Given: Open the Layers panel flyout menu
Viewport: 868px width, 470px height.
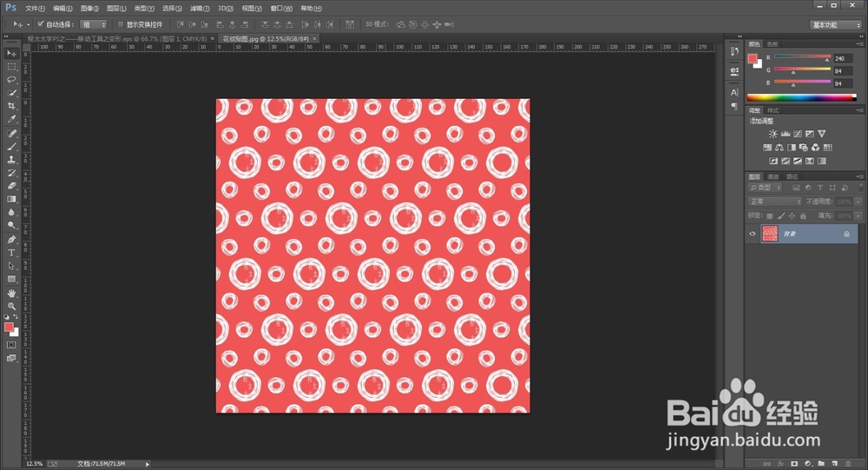Looking at the screenshot, I should [858, 176].
